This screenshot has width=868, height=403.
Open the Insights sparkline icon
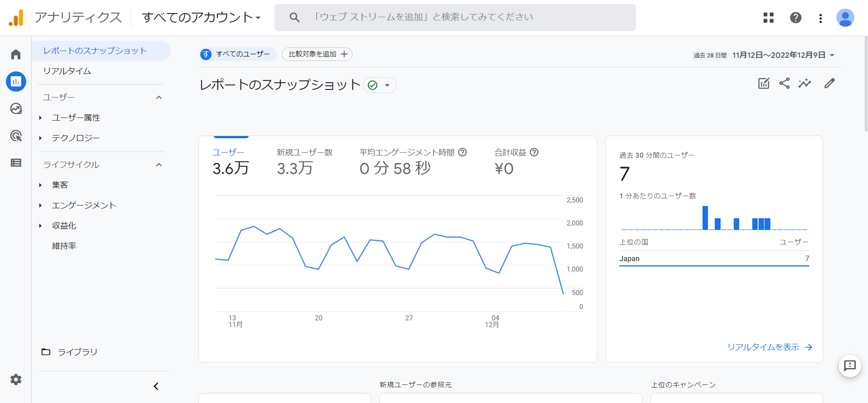pos(805,83)
